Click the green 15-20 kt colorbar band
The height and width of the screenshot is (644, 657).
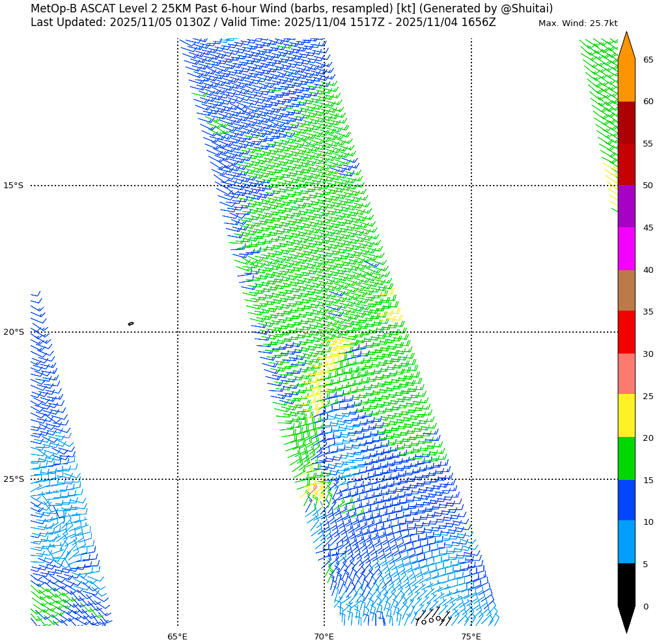click(x=626, y=458)
